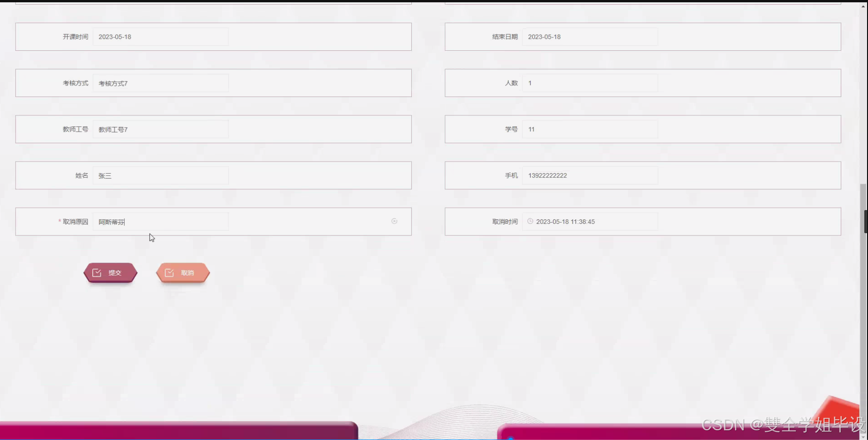Open the 开课时间 date picker field
868x440 pixels.
pyautogui.click(x=161, y=36)
